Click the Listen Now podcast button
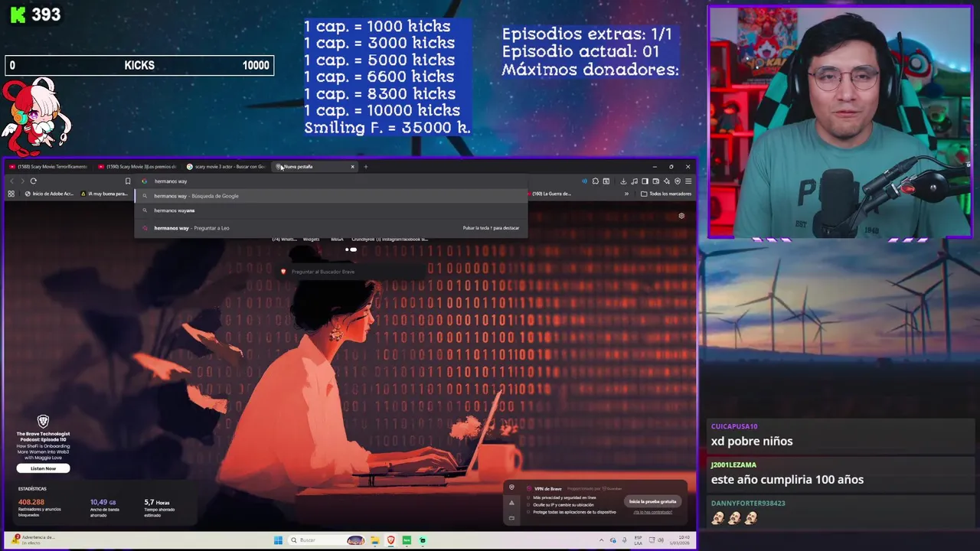980x551 pixels. [43, 468]
